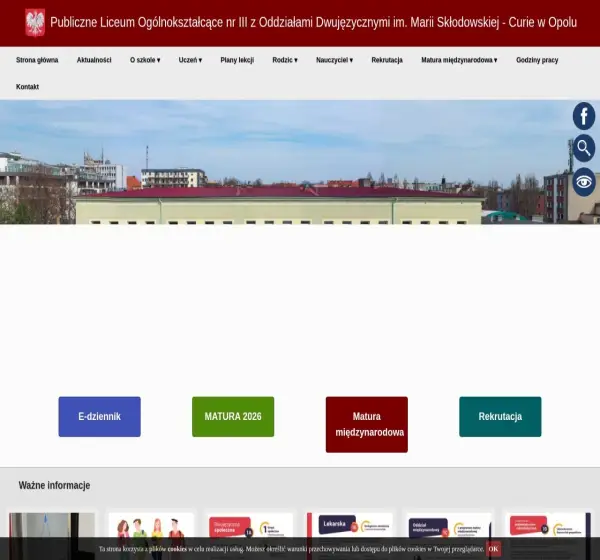This screenshot has height=560, width=600.
Task: Click the Polish eagle emblem logo
Action: (35, 23)
